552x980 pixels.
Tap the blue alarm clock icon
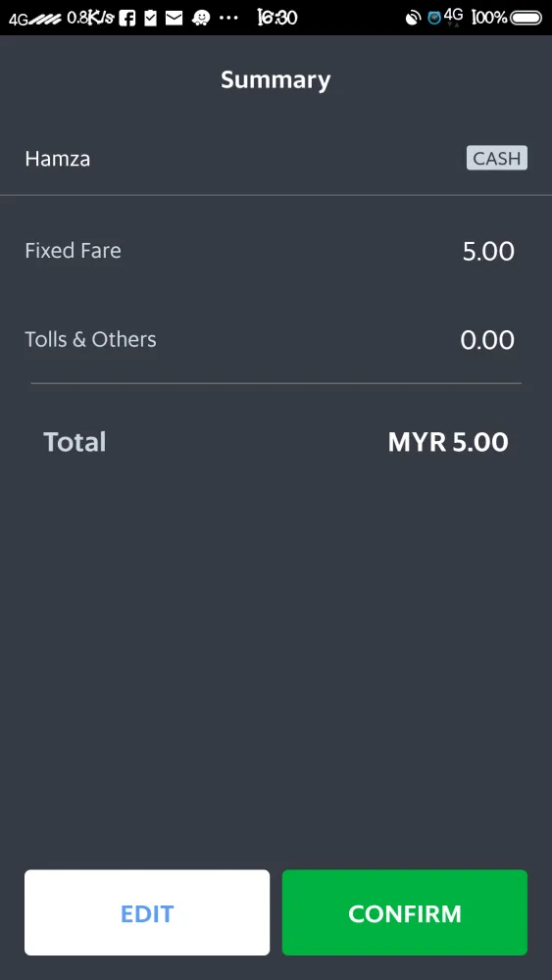434,18
